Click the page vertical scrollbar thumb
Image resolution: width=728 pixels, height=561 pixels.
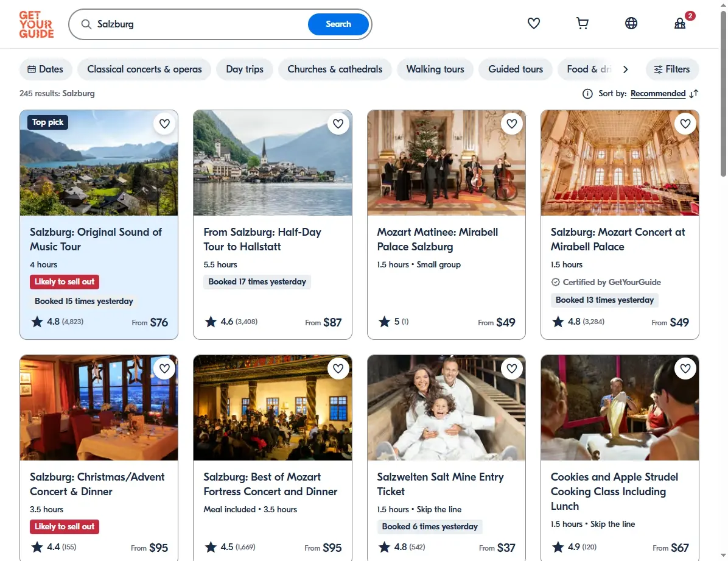[x=723, y=93]
